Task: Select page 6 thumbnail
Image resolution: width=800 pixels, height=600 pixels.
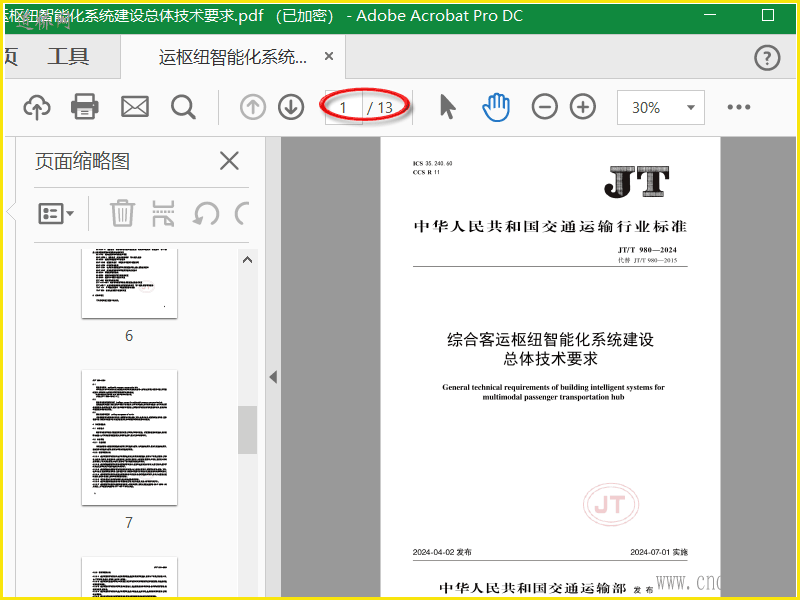Action: (x=130, y=284)
